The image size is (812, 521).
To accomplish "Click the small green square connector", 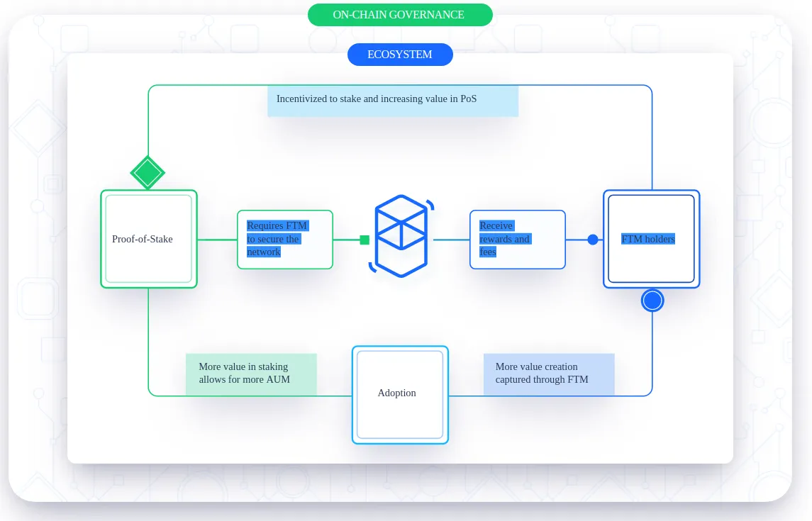I will (x=365, y=240).
